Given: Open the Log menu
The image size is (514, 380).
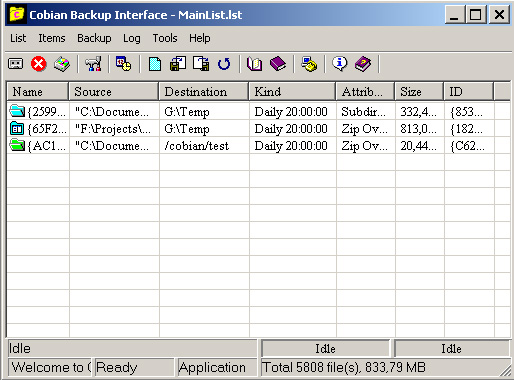Looking at the screenshot, I should click(x=132, y=38).
